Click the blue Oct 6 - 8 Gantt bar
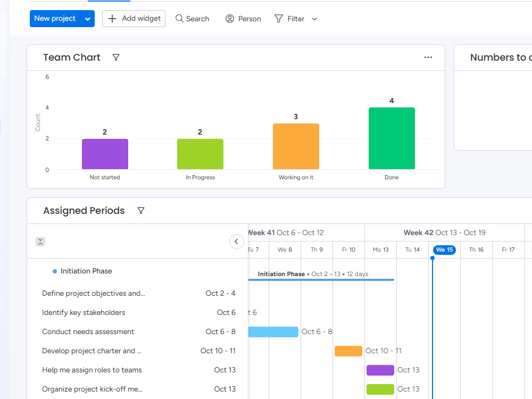 [x=273, y=332]
